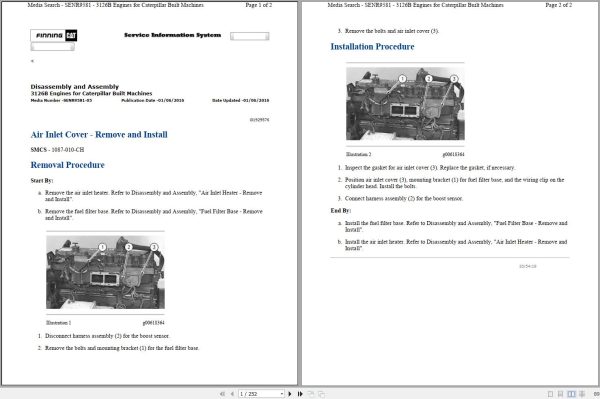Screen dimensions: 600x399
Task: Click '3126B Engines for Caterpillar Built Machines' subtitle
Action: click(x=91, y=93)
